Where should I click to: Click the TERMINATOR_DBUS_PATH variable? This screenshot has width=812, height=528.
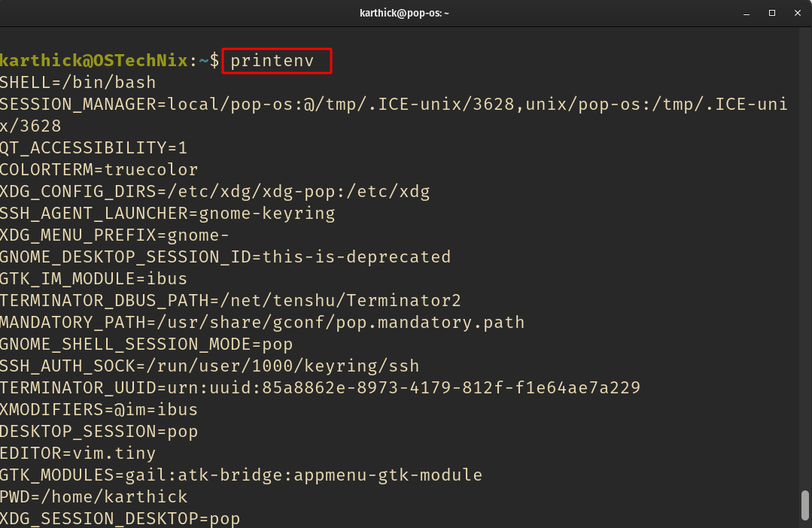230,300
